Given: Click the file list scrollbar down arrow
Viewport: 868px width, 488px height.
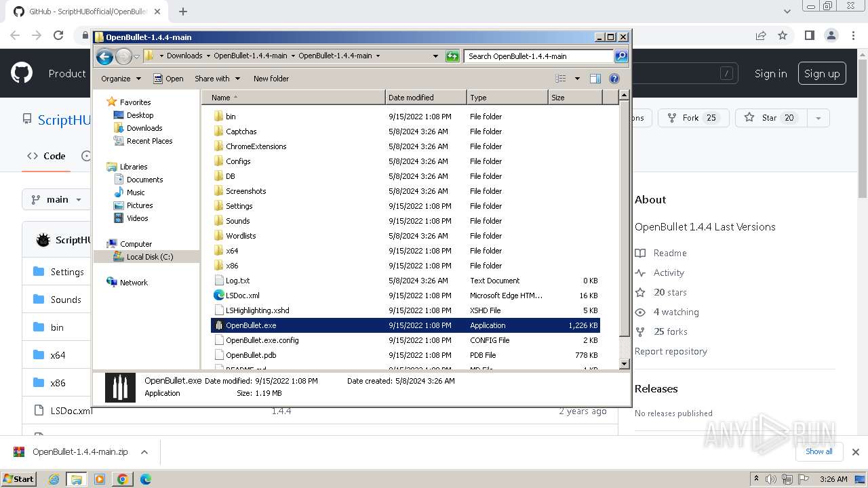Looking at the screenshot, I should coord(625,364).
